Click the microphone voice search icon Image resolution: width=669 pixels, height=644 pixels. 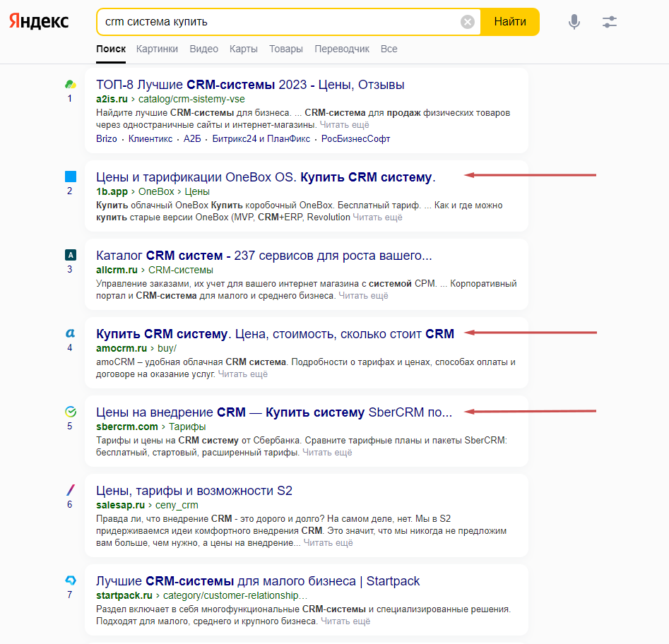(x=574, y=22)
